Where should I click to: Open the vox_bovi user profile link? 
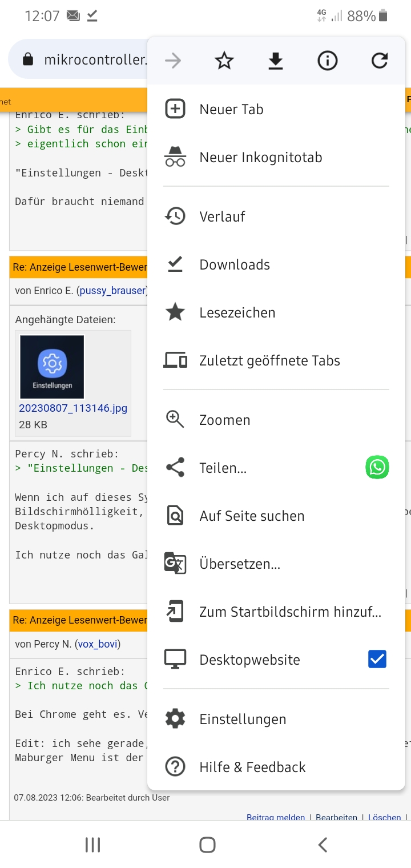(98, 644)
